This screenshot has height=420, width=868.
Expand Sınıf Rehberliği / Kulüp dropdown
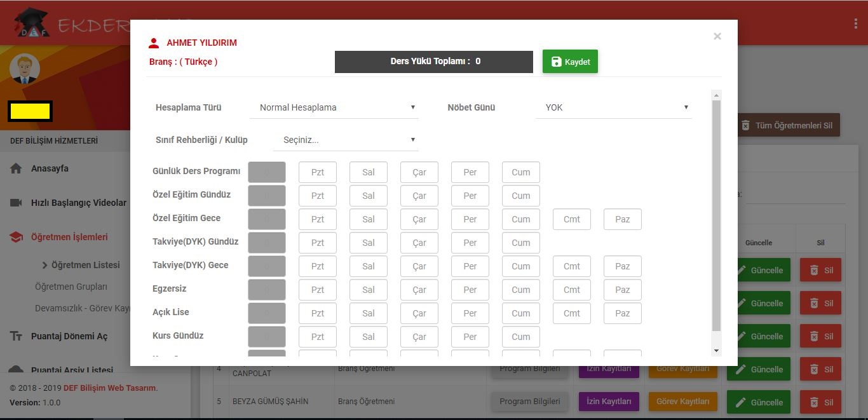(x=346, y=140)
